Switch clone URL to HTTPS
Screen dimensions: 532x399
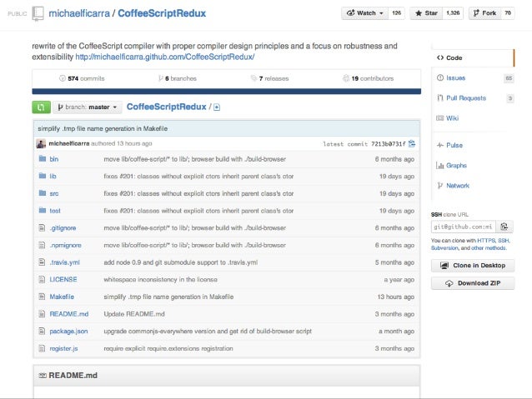pos(486,241)
